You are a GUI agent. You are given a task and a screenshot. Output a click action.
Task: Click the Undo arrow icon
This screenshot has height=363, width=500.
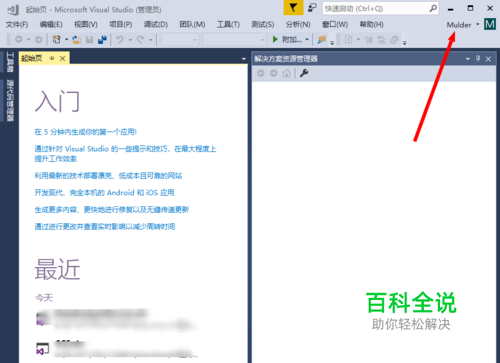[120, 40]
